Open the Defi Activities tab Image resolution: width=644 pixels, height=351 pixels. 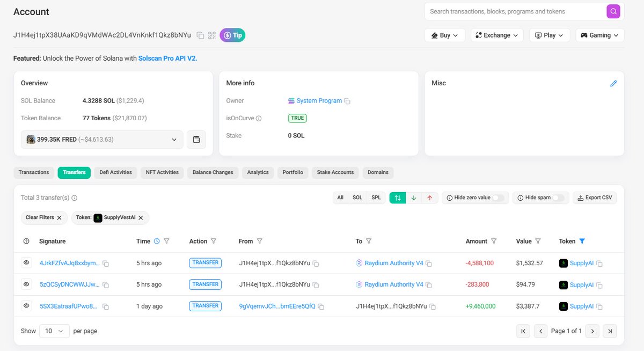point(115,172)
